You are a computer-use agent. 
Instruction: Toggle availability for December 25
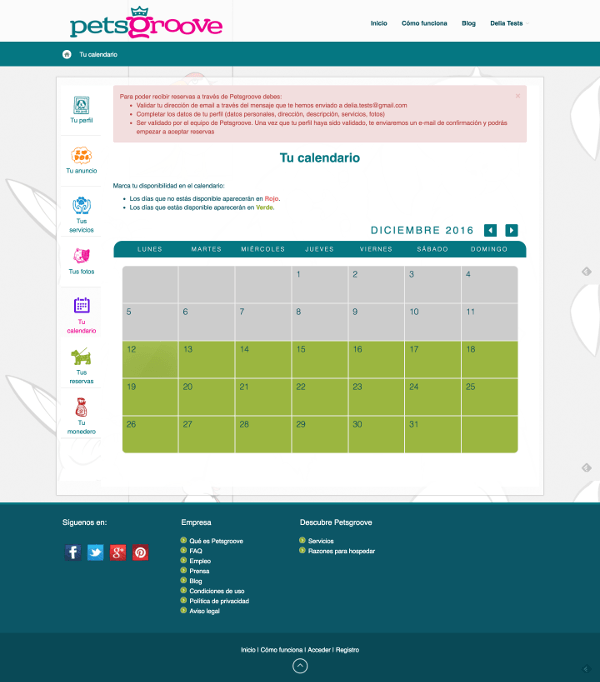click(x=489, y=397)
